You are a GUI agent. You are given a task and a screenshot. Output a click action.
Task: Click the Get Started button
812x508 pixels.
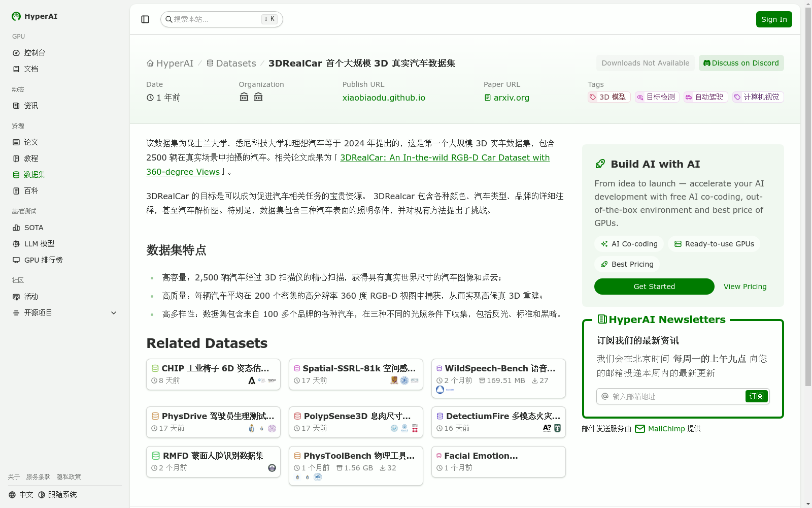point(654,287)
